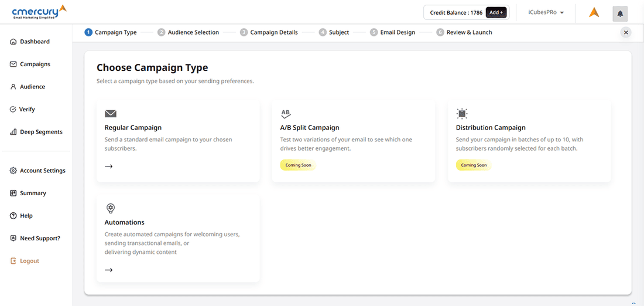Jump to the Email Design step
Screen dimensions: 644x306
(397, 32)
